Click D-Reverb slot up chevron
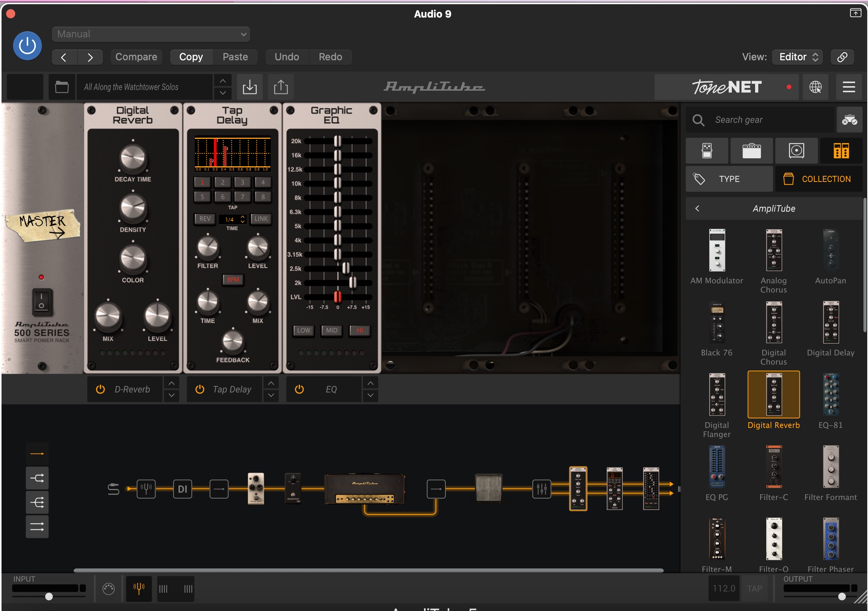The width and height of the screenshot is (868, 611). click(x=172, y=383)
